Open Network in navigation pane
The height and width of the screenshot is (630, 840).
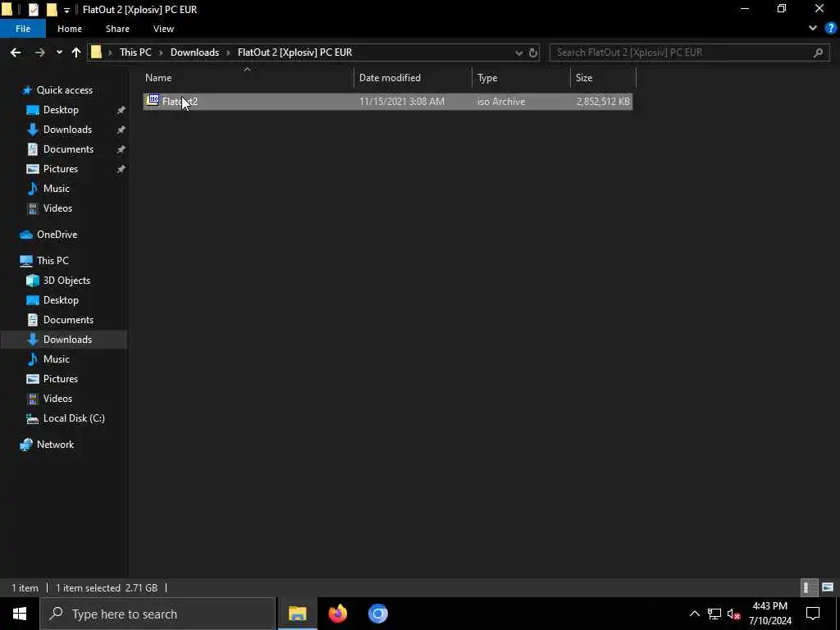(55, 445)
